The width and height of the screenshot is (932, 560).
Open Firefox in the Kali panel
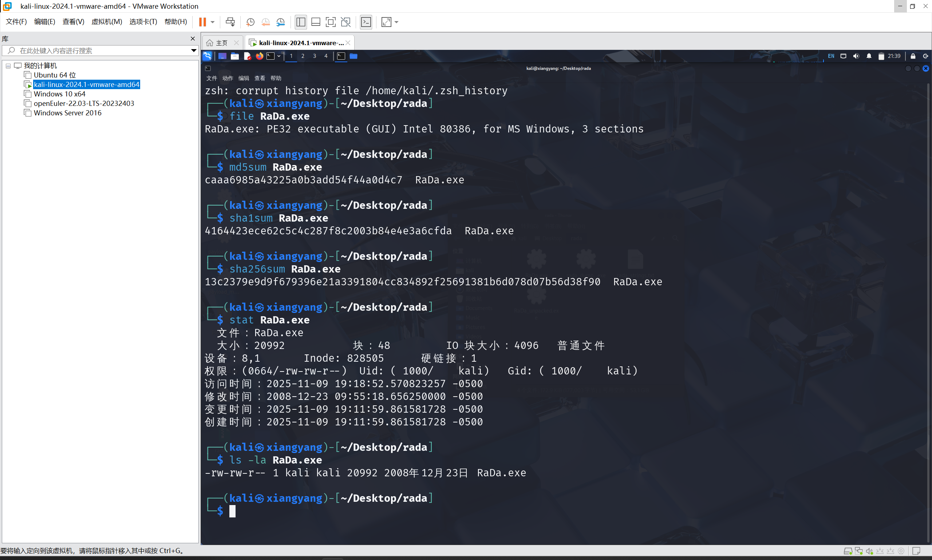pos(259,56)
